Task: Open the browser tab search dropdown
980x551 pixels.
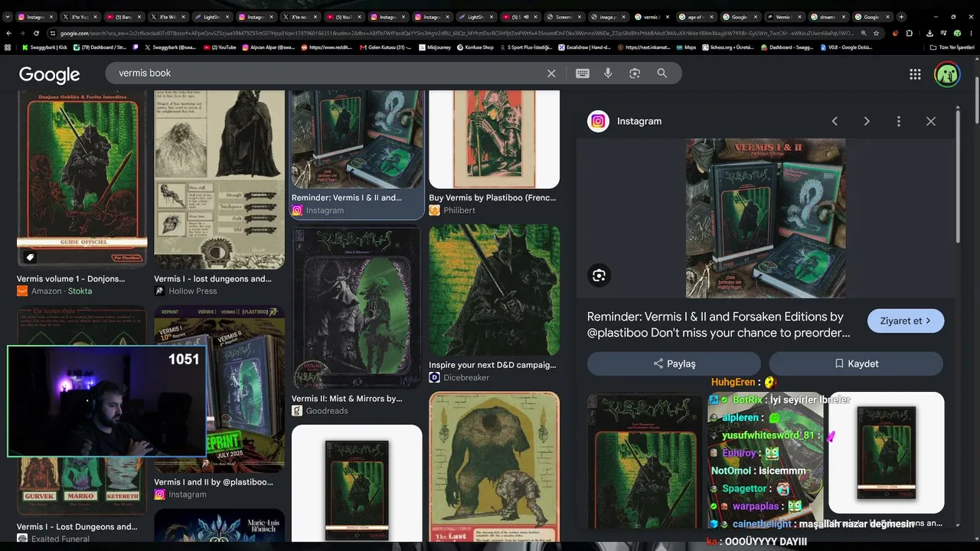Action: point(8,17)
